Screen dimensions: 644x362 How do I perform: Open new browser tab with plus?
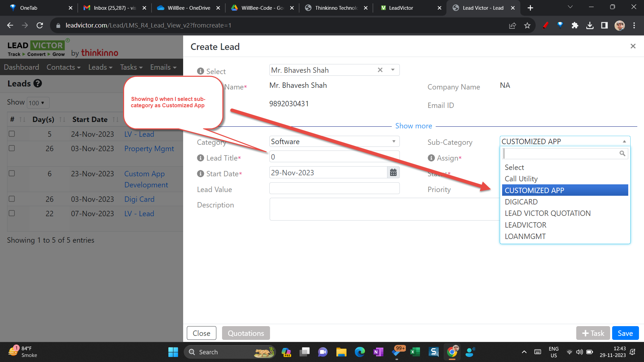[x=530, y=8]
